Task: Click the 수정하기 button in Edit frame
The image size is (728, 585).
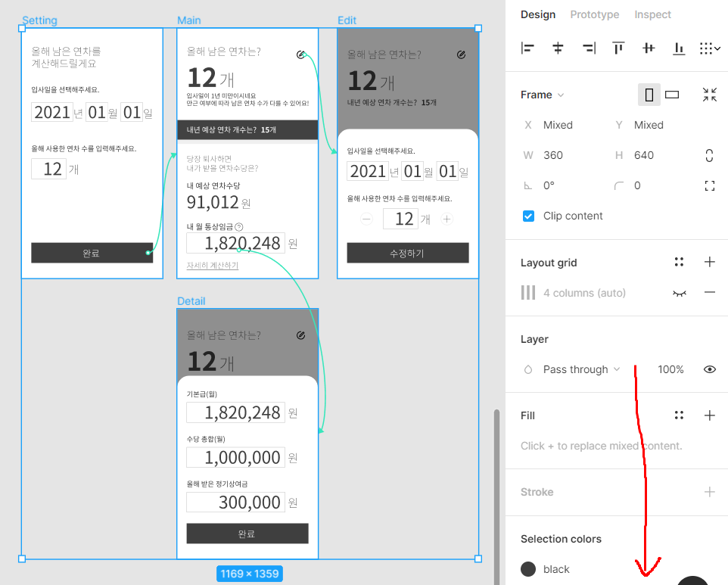Action: coord(408,253)
